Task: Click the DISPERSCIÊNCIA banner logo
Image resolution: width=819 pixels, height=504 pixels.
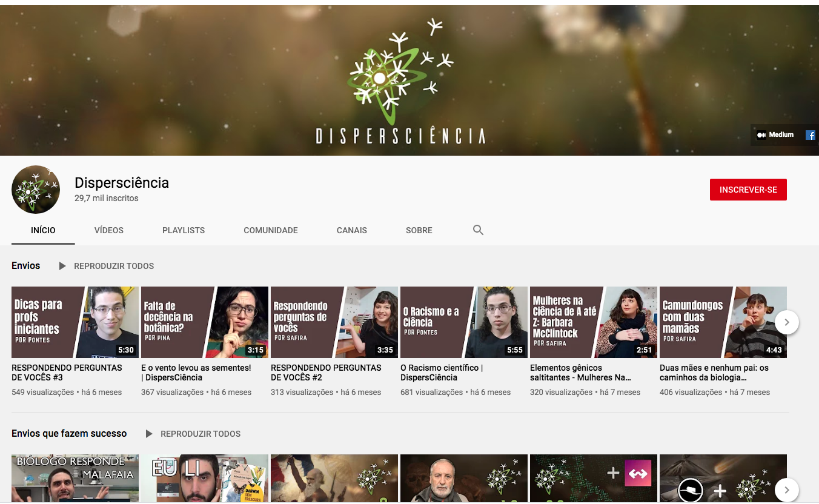Action: pyautogui.click(x=400, y=82)
